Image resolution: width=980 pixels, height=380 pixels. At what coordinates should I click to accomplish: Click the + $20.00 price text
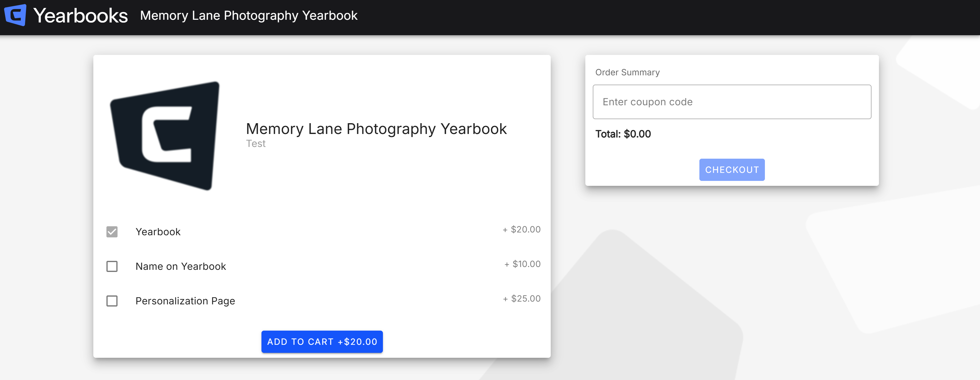[522, 230]
